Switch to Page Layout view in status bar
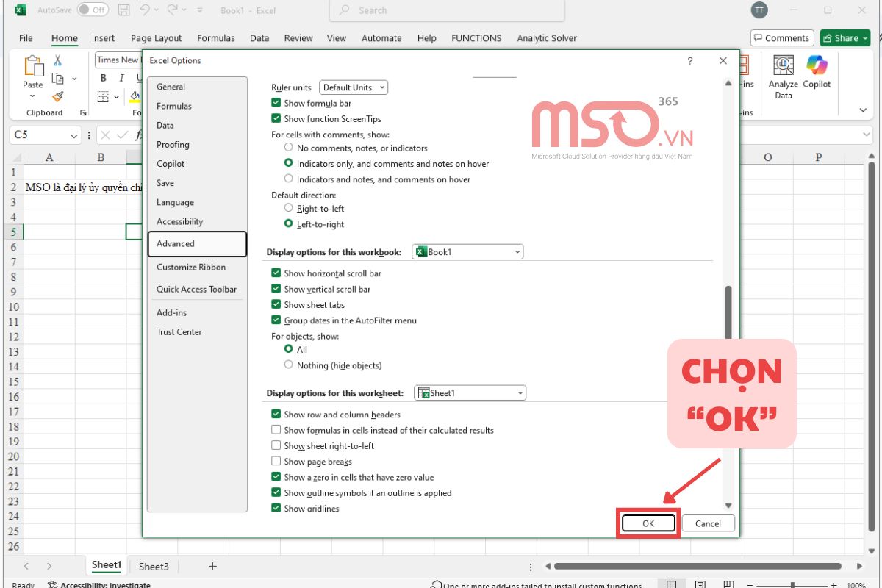Image resolution: width=882 pixels, height=588 pixels. point(700,585)
